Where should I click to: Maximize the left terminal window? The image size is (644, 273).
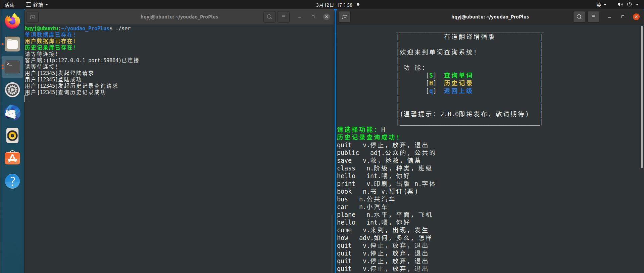(x=313, y=17)
